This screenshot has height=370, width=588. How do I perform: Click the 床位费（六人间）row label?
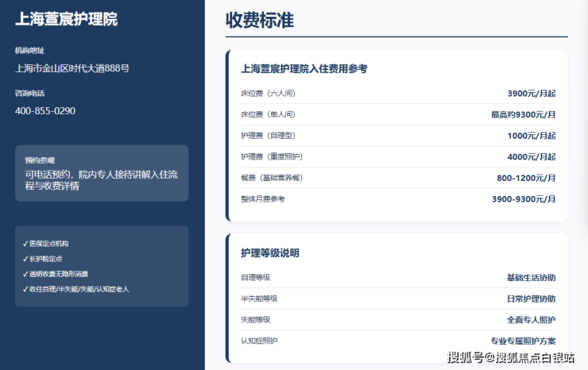pyautogui.click(x=268, y=94)
